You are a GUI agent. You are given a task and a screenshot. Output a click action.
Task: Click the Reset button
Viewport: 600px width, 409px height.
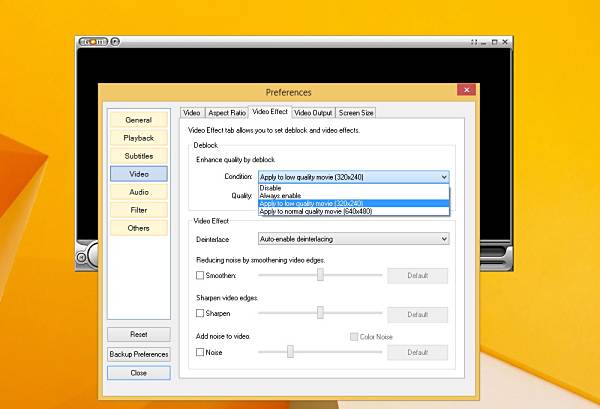[139, 334]
